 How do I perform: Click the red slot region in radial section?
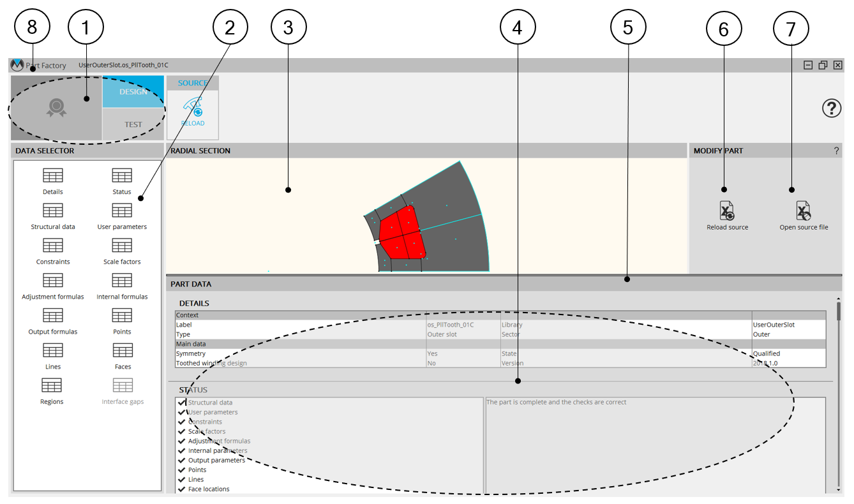(x=400, y=233)
